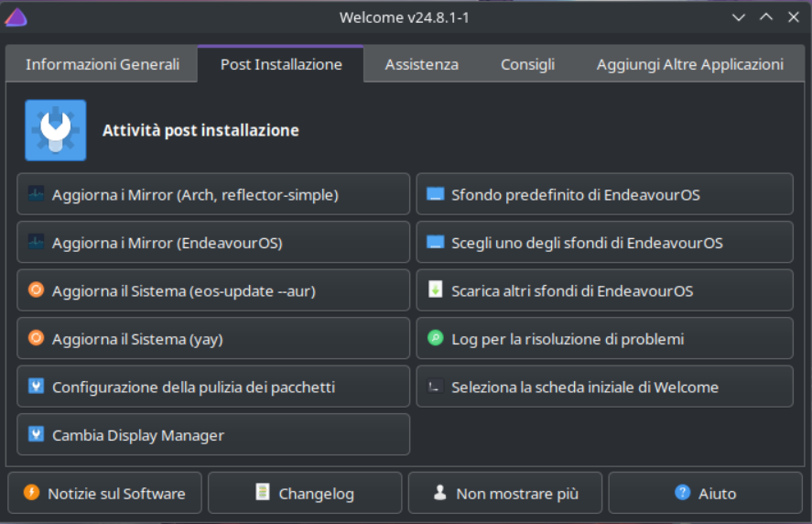Image resolution: width=812 pixels, height=524 pixels.
Task: Click the document icon on Changelog
Action: point(263,492)
